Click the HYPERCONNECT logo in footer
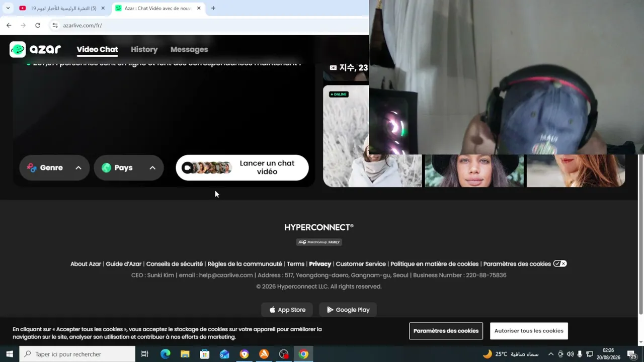The height and width of the screenshot is (362, 644). pyautogui.click(x=319, y=227)
